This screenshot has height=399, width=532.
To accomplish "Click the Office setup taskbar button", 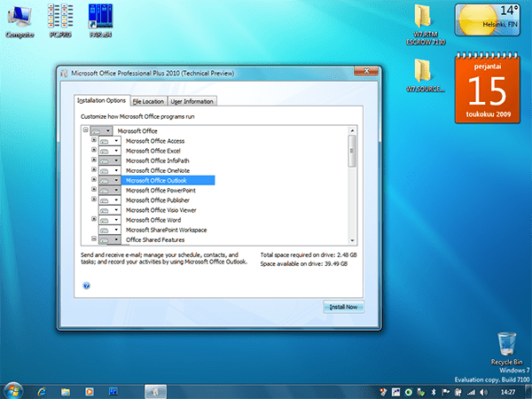I will tap(155, 392).
